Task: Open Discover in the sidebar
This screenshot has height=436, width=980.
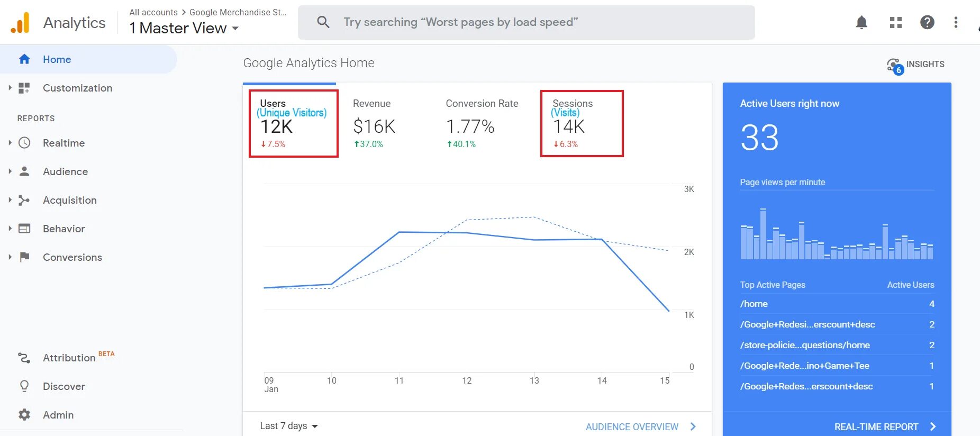Action: pos(63,386)
